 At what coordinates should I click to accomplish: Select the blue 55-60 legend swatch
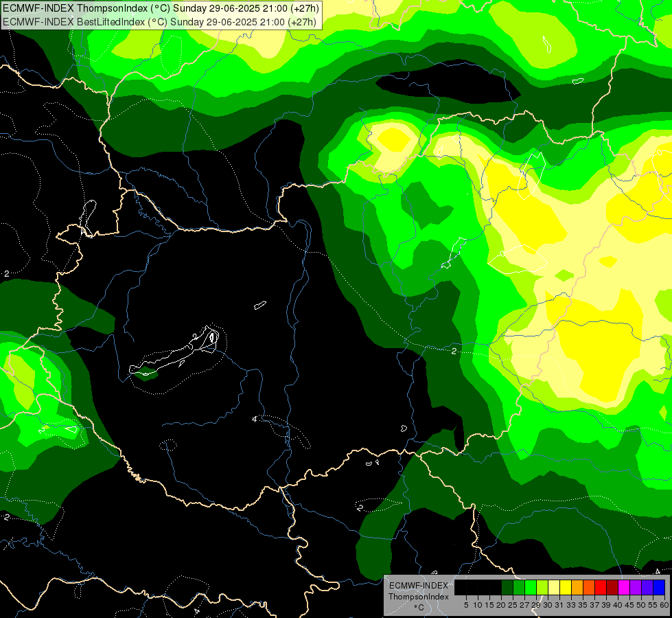[x=659, y=587]
